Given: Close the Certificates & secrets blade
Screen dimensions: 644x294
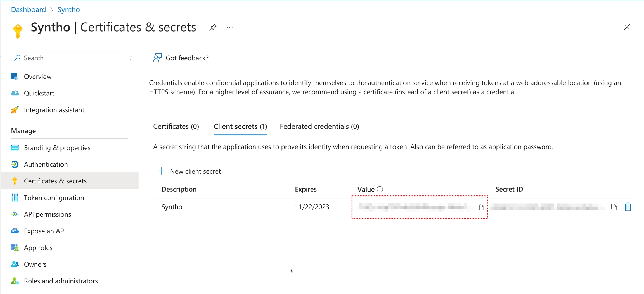Looking at the screenshot, I should (627, 27).
